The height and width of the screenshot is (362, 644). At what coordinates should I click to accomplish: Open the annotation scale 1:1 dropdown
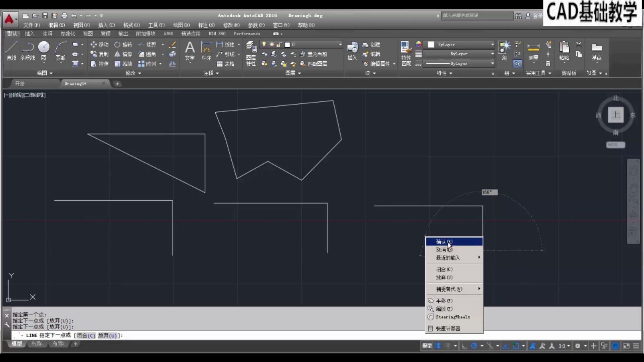click(564, 346)
